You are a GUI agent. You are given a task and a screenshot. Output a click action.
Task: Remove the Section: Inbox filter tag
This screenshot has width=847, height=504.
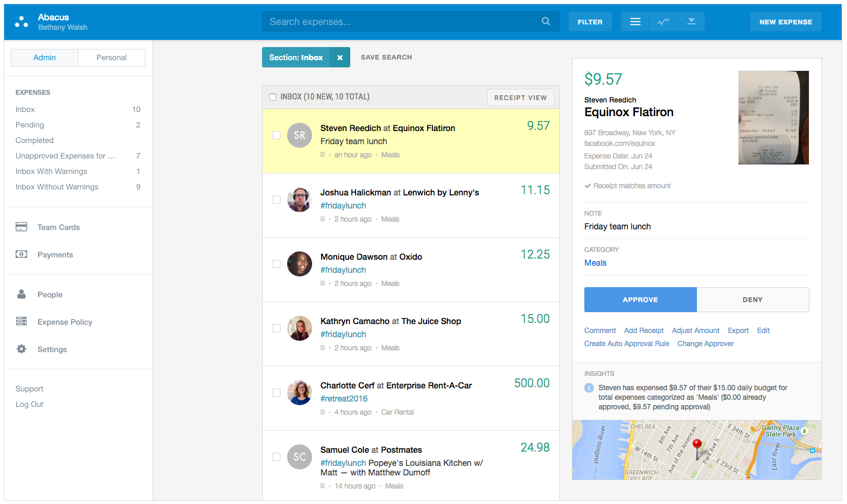click(340, 57)
